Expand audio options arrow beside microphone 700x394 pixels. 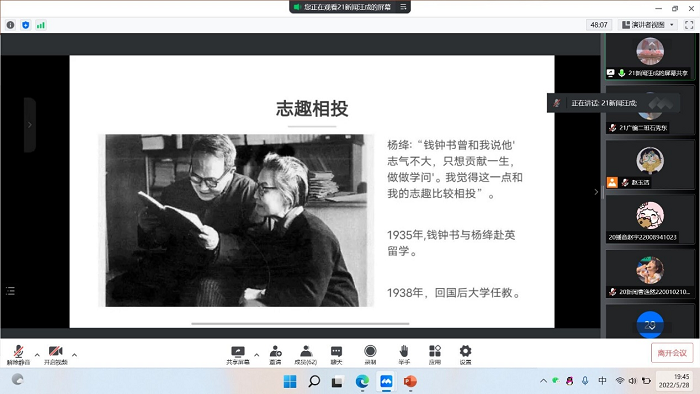37,355
